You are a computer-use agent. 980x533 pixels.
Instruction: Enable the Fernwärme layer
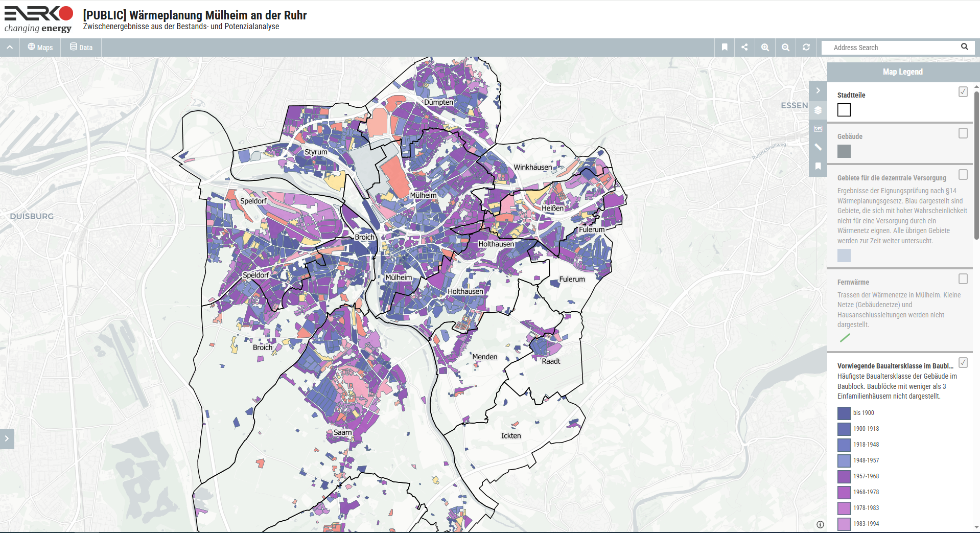(x=963, y=279)
